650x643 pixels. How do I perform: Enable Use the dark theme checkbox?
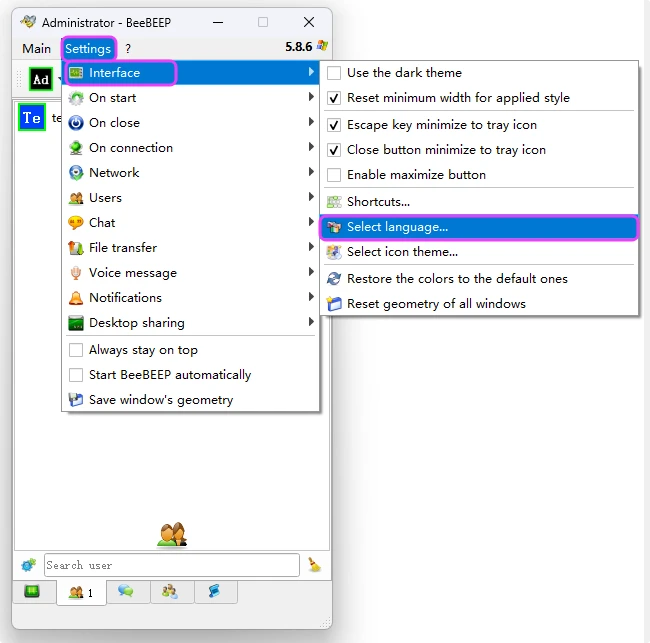tap(334, 73)
